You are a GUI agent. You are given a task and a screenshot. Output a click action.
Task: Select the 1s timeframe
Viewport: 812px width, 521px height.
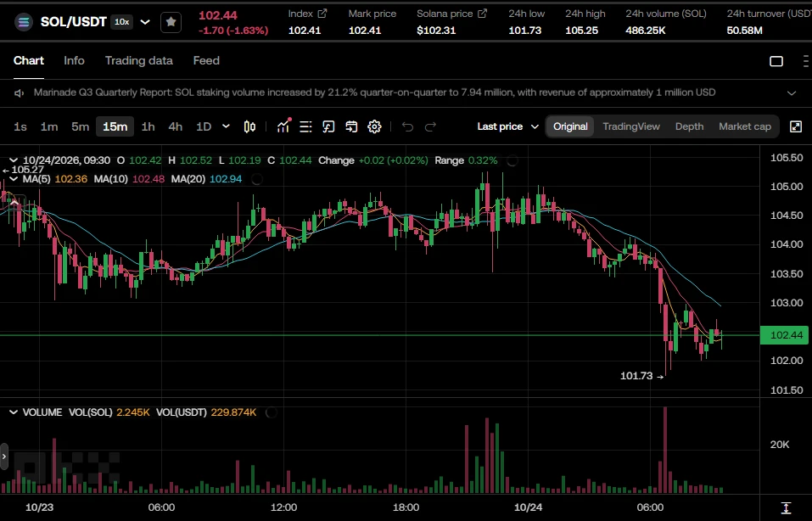(20, 127)
